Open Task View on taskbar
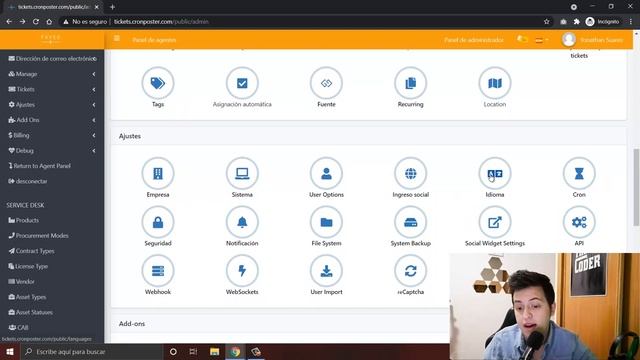 193,351
